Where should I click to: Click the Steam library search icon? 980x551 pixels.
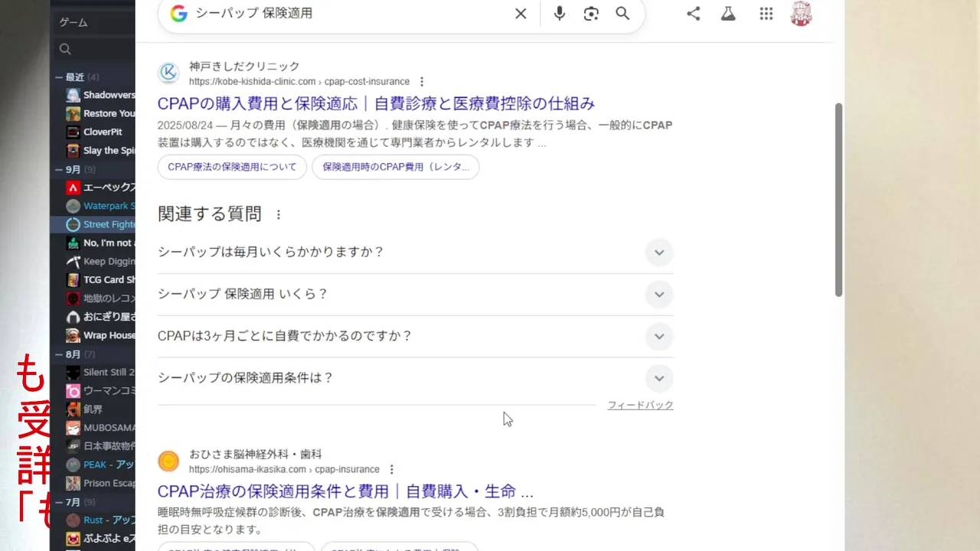click(x=65, y=49)
